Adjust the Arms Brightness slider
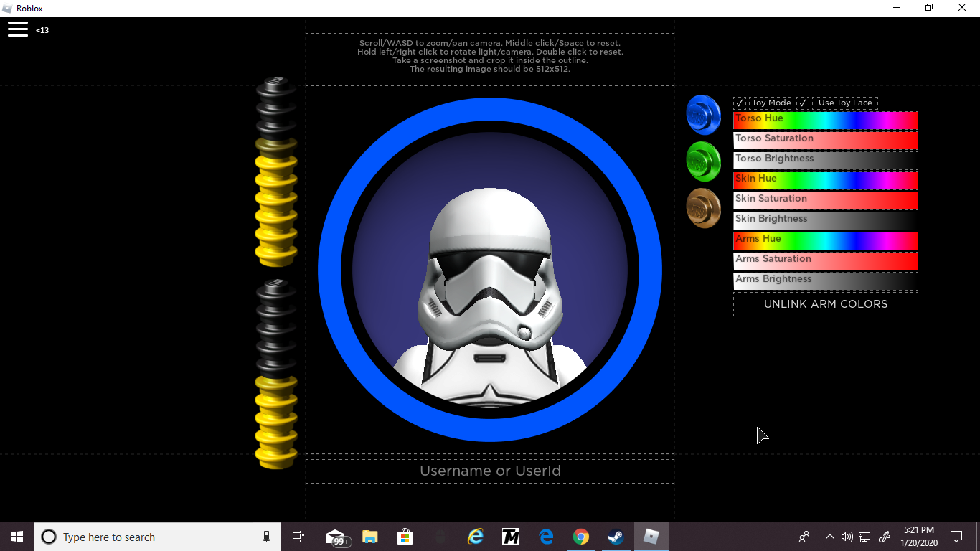Image resolution: width=980 pixels, height=551 pixels. [825, 281]
